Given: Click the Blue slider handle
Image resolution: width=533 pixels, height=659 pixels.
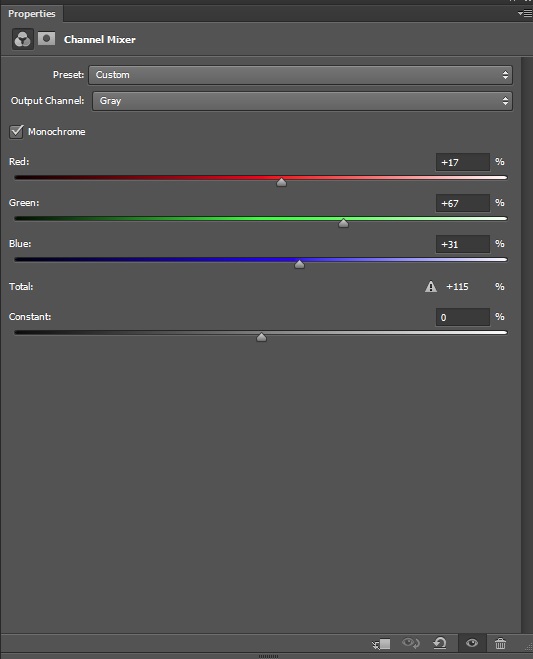Looking at the screenshot, I should coord(299,264).
